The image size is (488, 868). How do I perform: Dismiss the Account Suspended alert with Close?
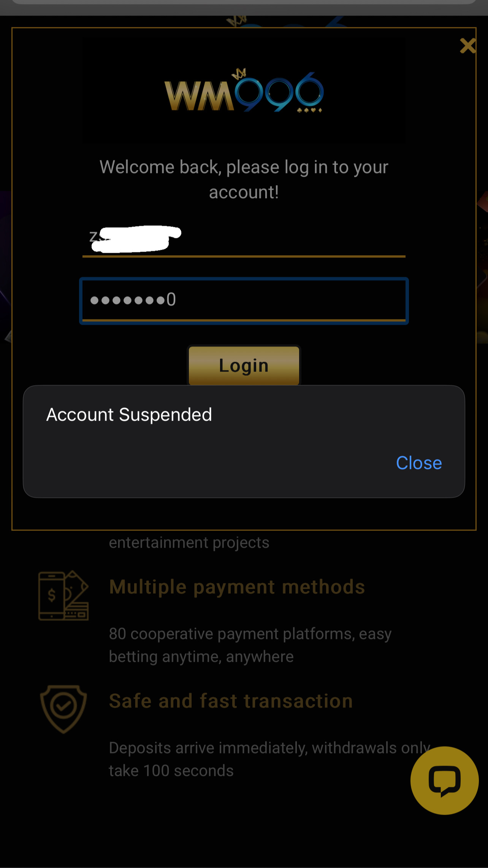point(419,463)
